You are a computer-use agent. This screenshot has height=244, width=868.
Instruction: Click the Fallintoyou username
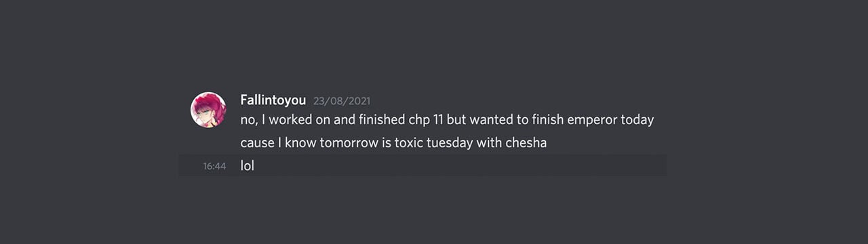pyautogui.click(x=273, y=100)
